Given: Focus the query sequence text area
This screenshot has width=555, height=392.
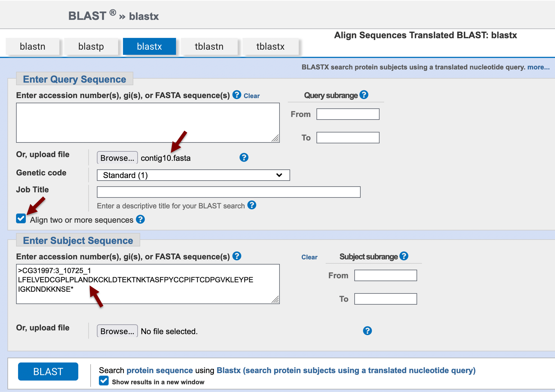Looking at the screenshot, I should coord(148,123).
